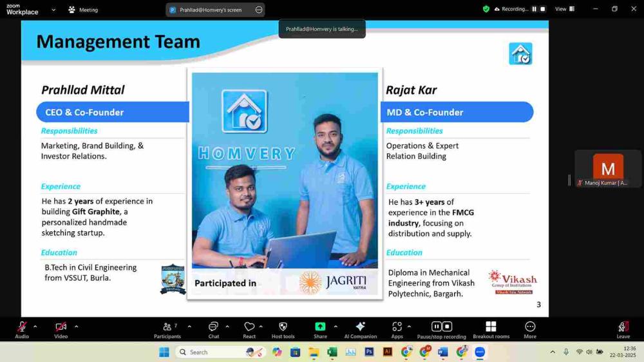This screenshot has height=362, width=644.
Task: Click the system tray microphone icon
Action: tap(566, 352)
